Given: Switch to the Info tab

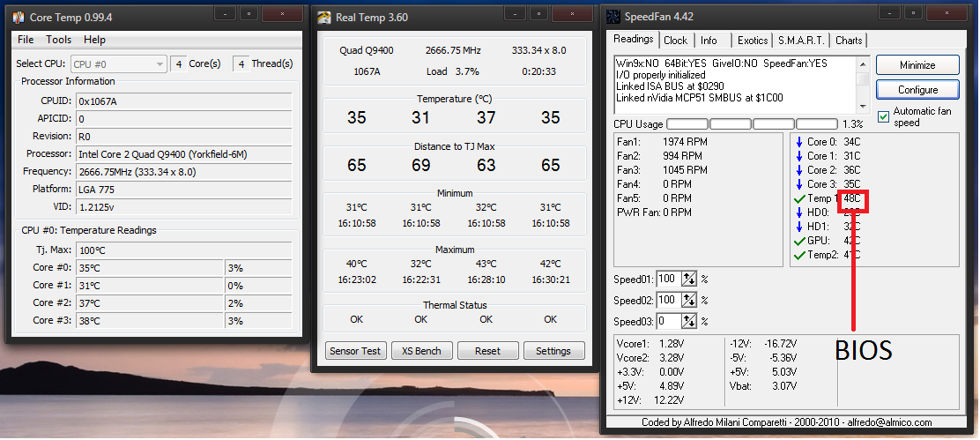Looking at the screenshot, I should point(709,41).
